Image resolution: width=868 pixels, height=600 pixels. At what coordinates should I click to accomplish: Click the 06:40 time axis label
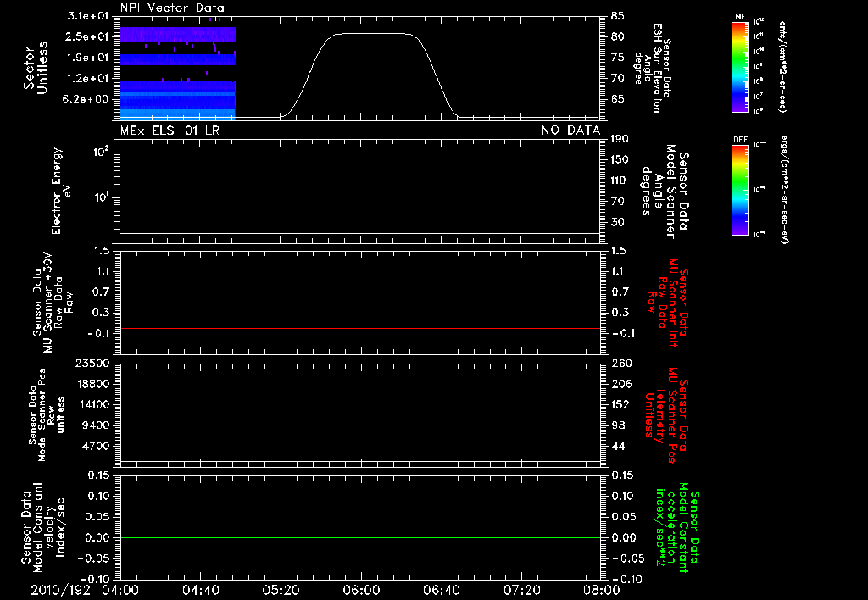[441, 590]
